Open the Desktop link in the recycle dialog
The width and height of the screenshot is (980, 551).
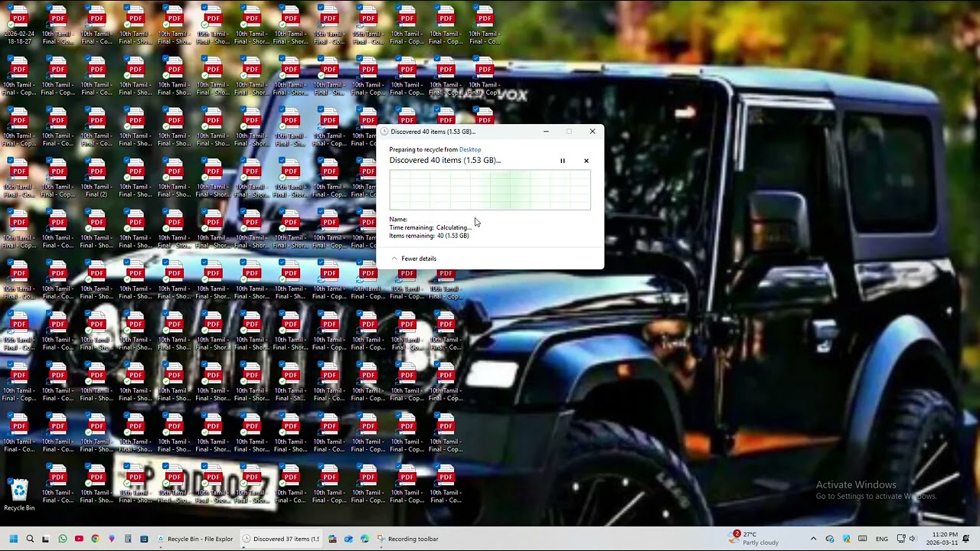(470, 150)
